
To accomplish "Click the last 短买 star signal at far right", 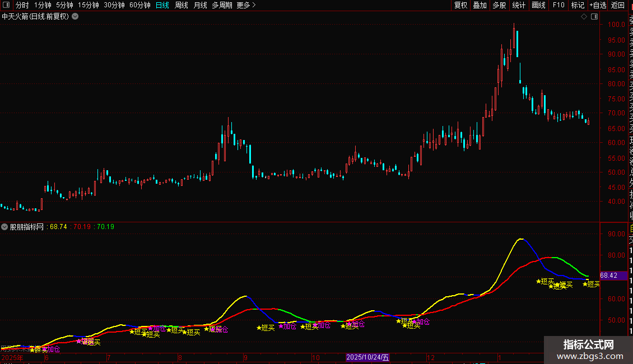I will click(x=591, y=284).
